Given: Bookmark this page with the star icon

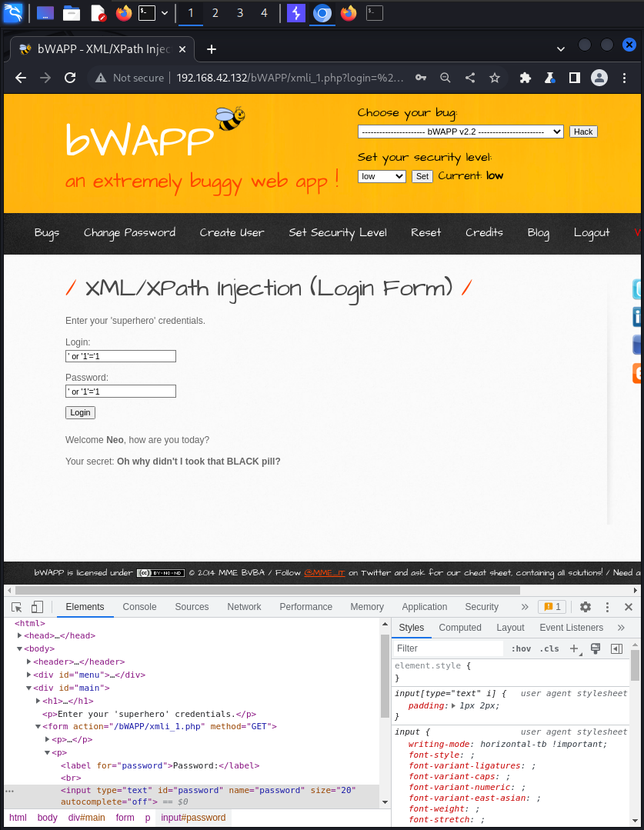Looking at the screenshot, I should click(495, 78).
